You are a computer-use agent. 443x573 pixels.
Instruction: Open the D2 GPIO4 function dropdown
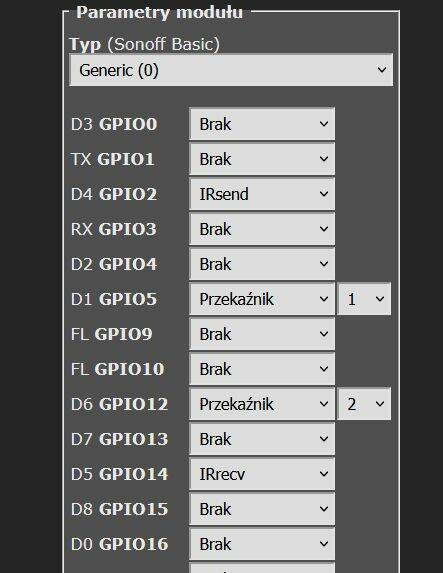click(262, 264)
